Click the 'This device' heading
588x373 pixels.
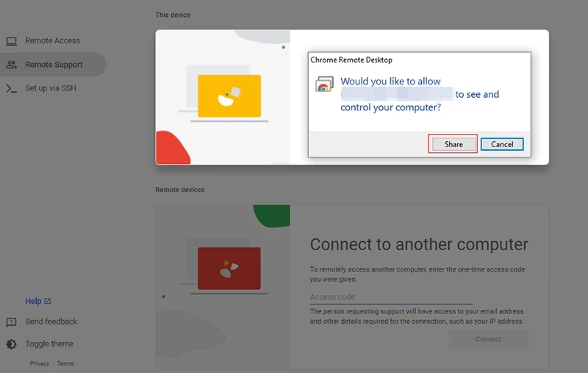tap(173, 15)
